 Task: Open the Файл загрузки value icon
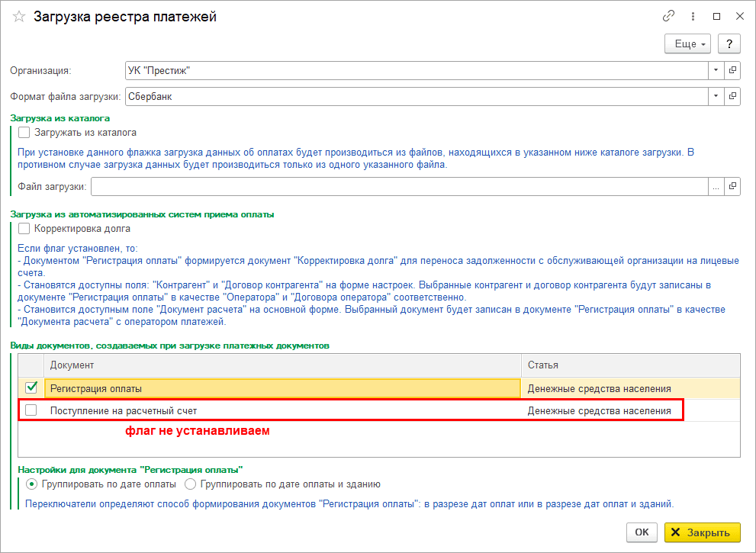point(732,186)
